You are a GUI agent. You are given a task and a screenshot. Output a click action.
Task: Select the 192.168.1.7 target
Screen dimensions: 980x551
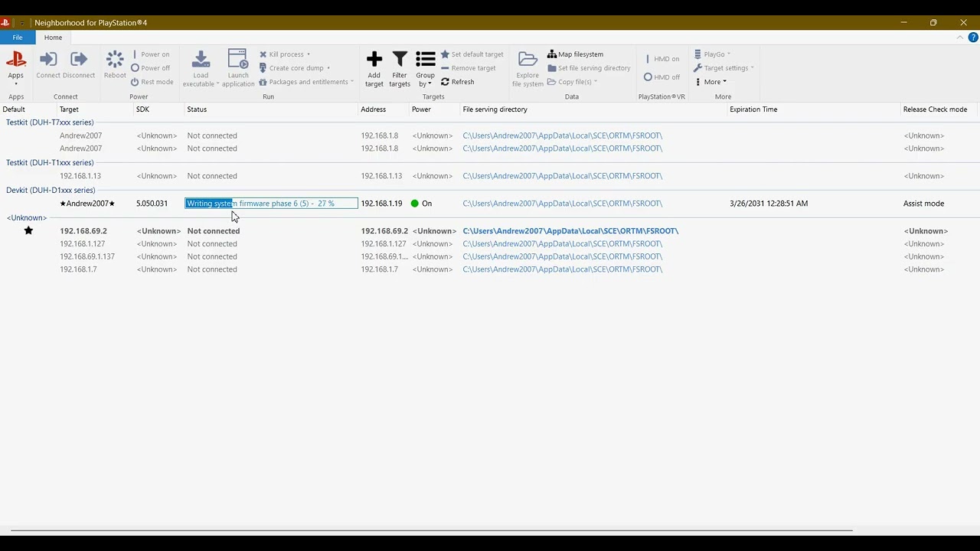coord(78,269)
